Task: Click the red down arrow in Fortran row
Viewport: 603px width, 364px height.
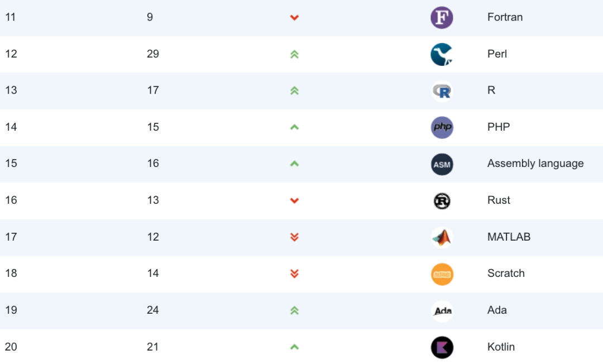Action: 294,18
